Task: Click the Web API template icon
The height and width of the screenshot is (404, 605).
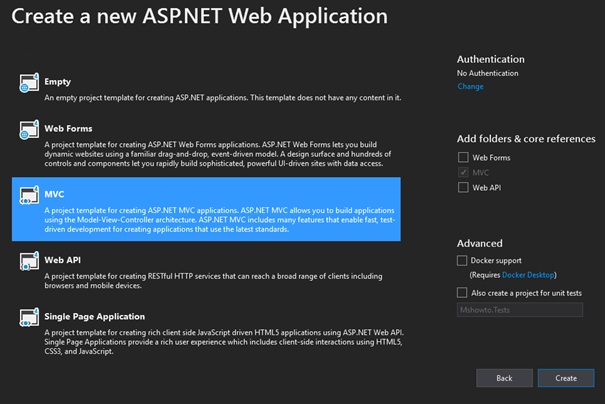Action: pyautogui.click(x=29, y=262)
